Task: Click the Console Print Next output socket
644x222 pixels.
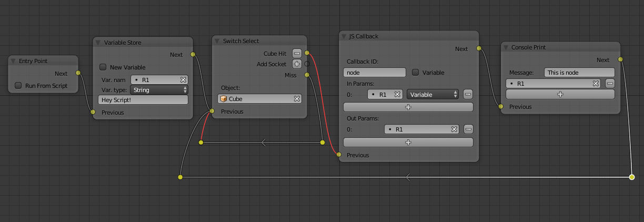Action: [x=620, y=59]
